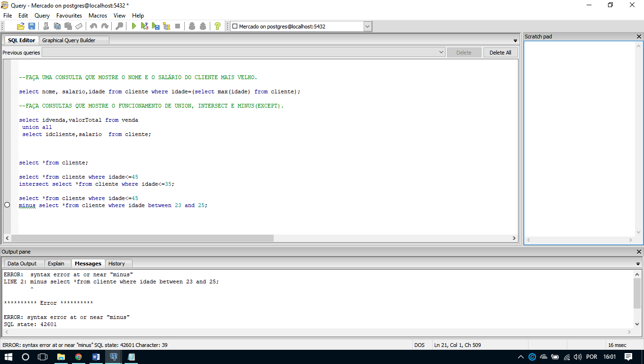
Task: Click inside the Scratch pad text area
Action: point(579,139)
